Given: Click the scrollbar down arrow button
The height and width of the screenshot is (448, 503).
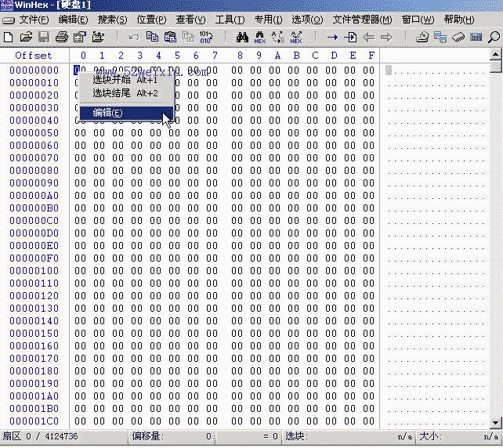Looking at the screenshot, I should [x=496, y=422].
